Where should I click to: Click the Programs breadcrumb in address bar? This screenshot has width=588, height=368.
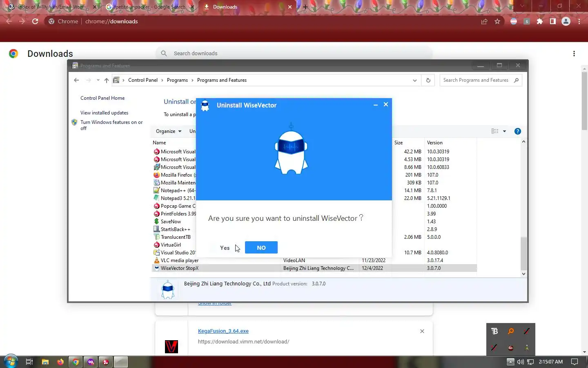pos(177,80)
